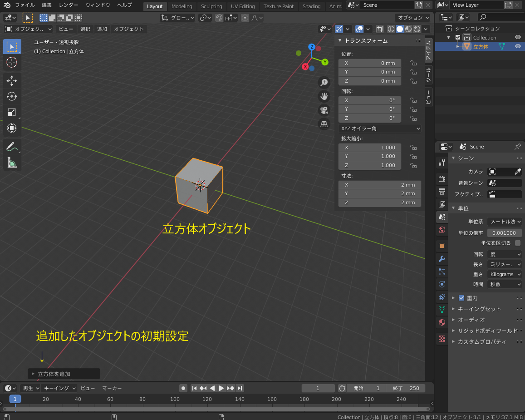Disable the 重力 checkbox
This screenshot has width=525, height=420.
click(x=461, y=298)
